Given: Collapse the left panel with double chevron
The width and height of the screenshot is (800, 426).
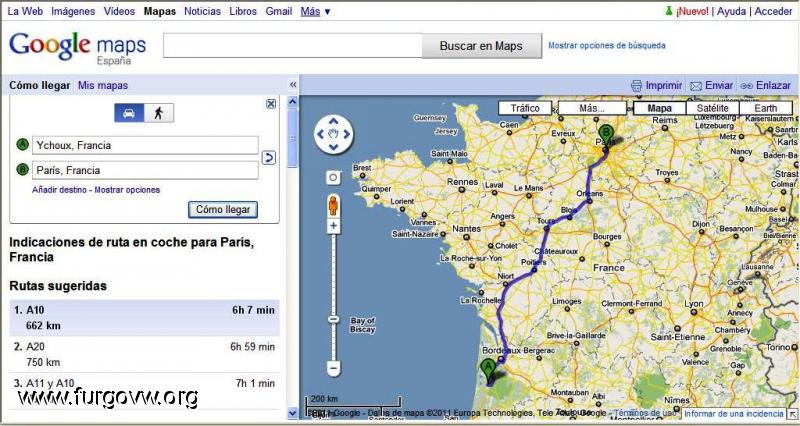Looking at the screenshot, I should tap(293, 85).
